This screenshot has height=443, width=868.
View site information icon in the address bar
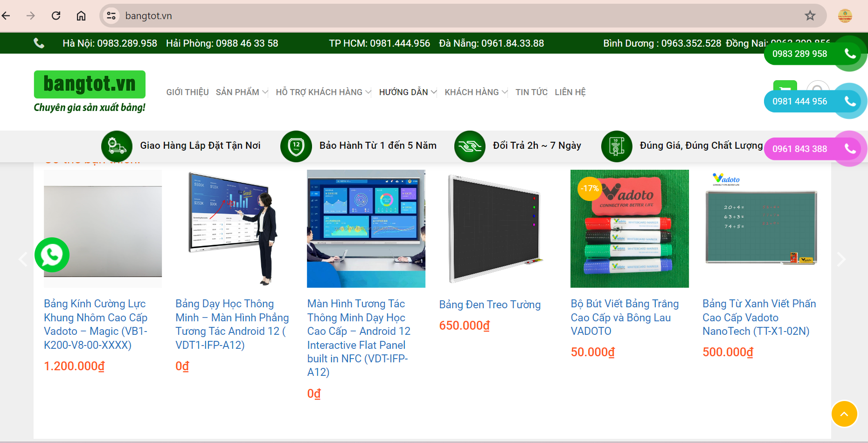point(111,16)
